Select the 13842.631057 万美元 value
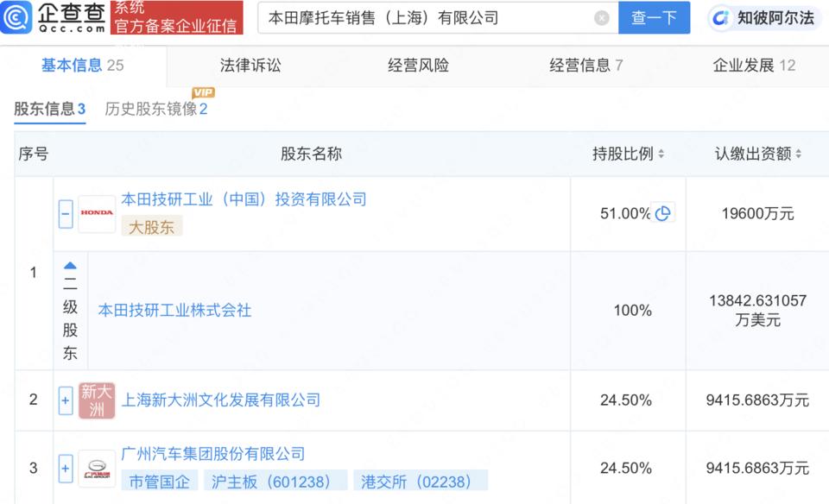Viewport: 829px width, 504px height. (757, 310)
